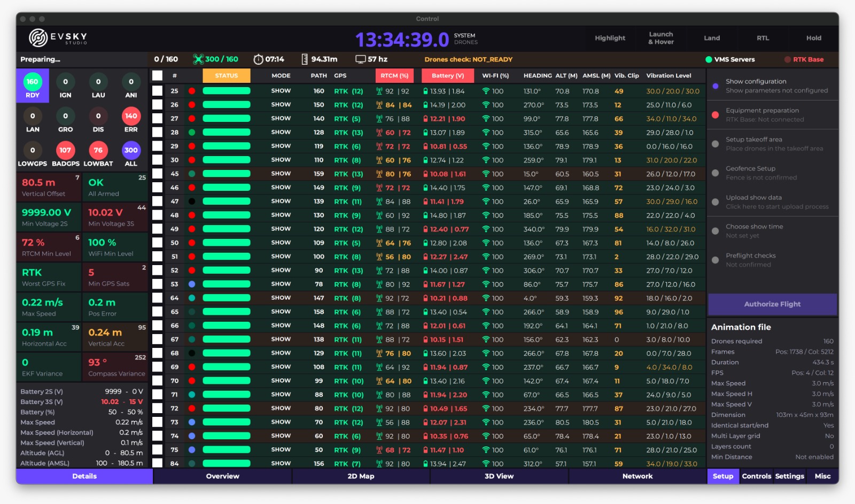Click the Launch & Hover button
855x504 pixels.
pyautogui.click(x=661, y=38)
